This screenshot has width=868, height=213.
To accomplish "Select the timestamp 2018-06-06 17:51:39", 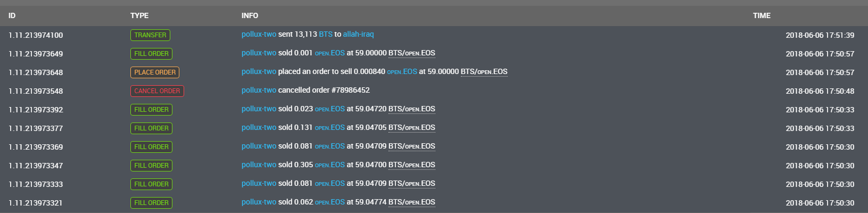I will click(820, 35).
